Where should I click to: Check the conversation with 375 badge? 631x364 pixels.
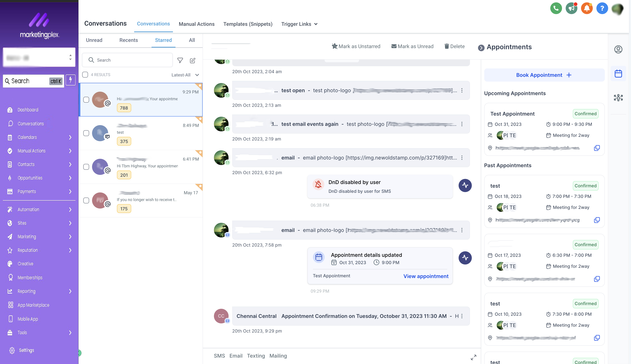pyautogui.click(x=86, y=133)
